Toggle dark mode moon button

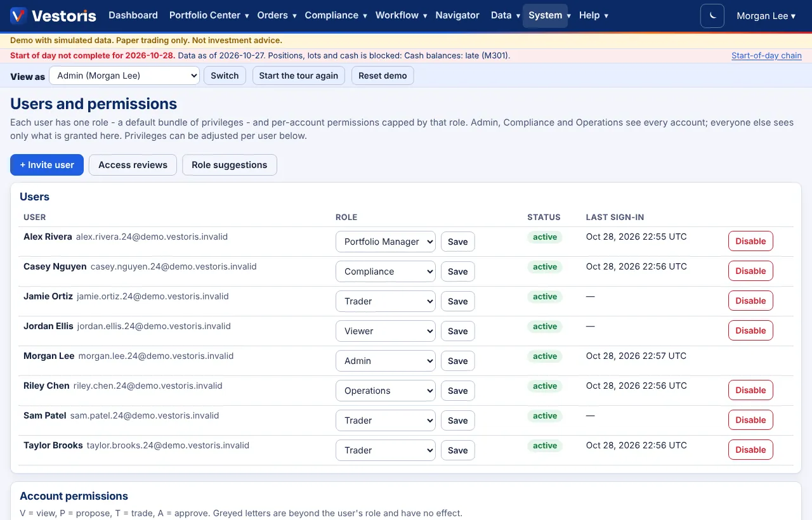point(712,16)
